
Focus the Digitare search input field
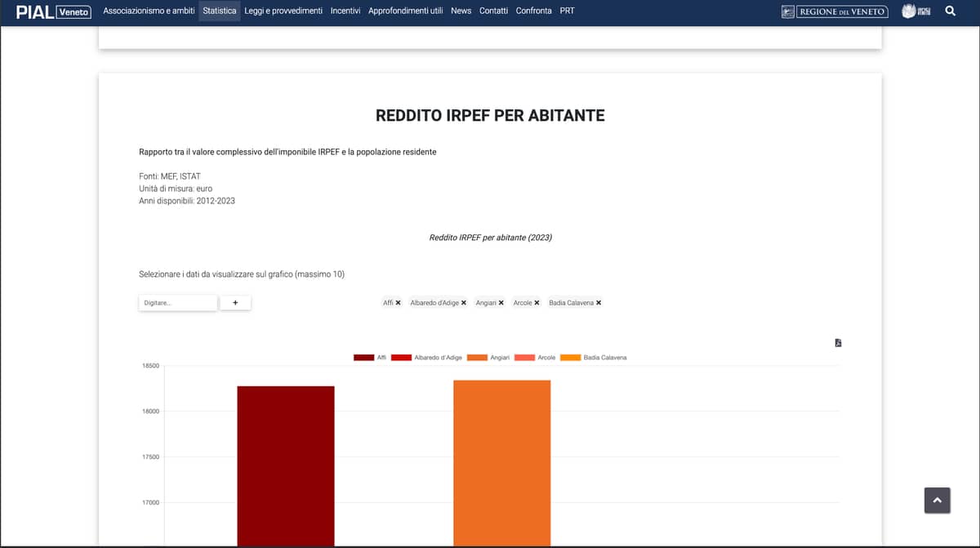178,303
